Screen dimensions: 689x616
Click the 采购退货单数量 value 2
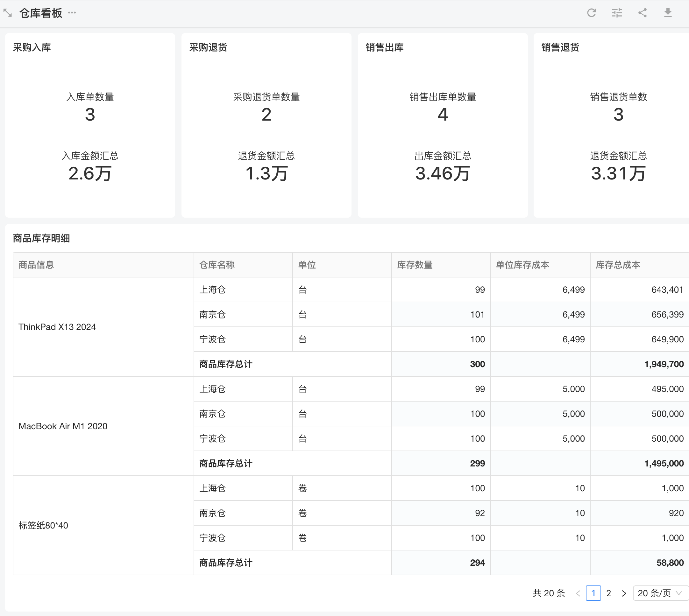point(266,115)
